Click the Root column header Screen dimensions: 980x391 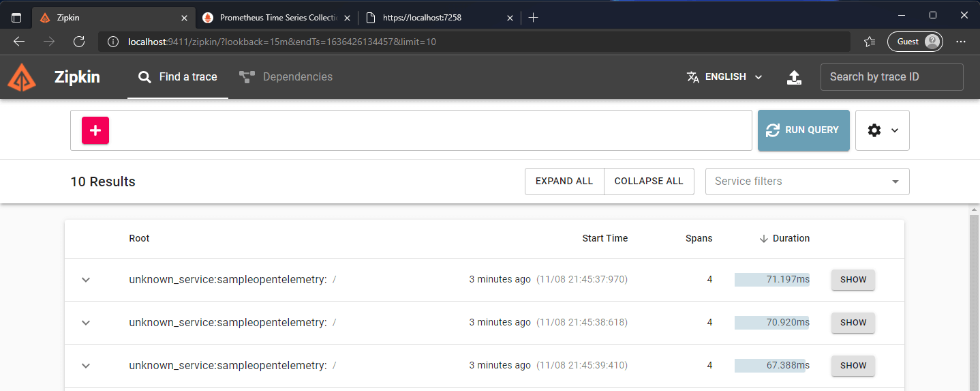(x=139, y=238)
